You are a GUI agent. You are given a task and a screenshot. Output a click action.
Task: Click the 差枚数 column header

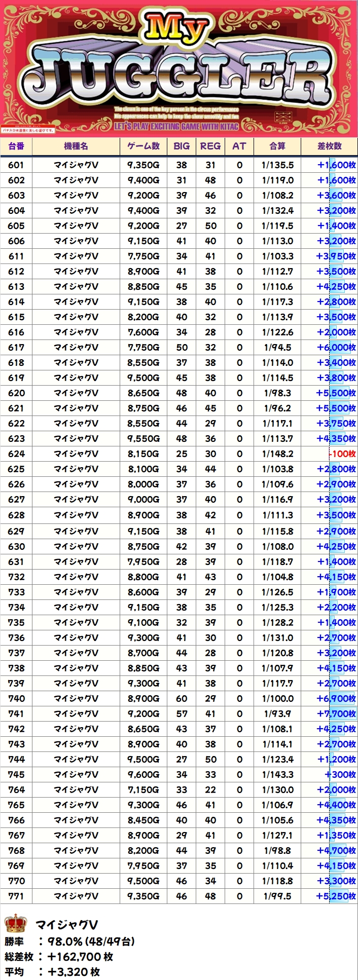click(x=330, y=146)
